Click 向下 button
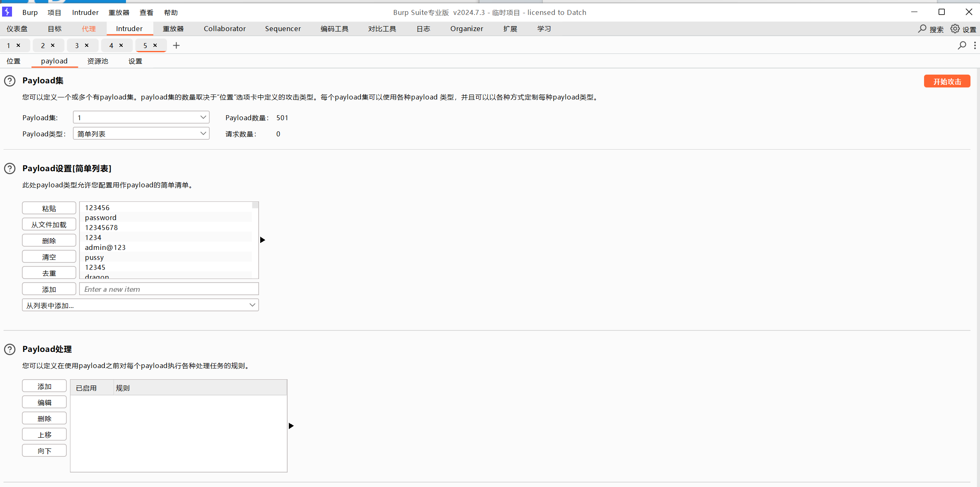 44,451
